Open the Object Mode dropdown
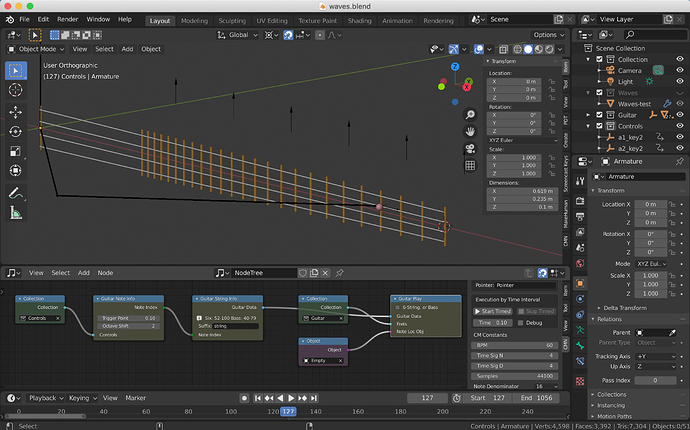 (37, 49)
